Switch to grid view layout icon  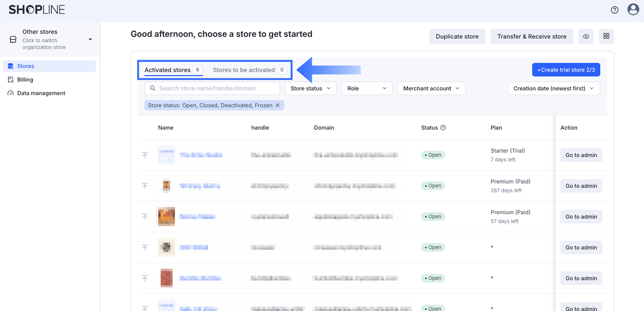[x=606, y=36]
